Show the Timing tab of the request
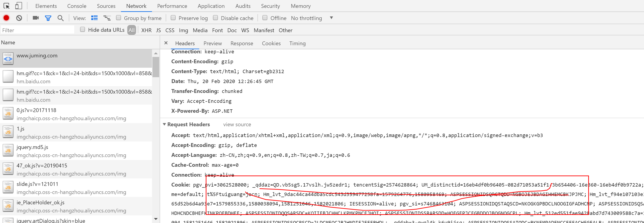 pyautogui.click(x=297, y=43)
